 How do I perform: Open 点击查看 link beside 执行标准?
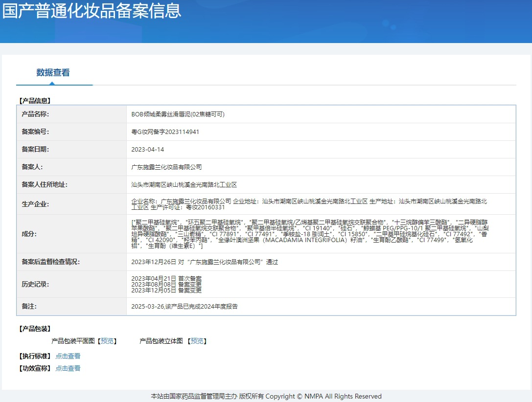[x=68, y=356]
